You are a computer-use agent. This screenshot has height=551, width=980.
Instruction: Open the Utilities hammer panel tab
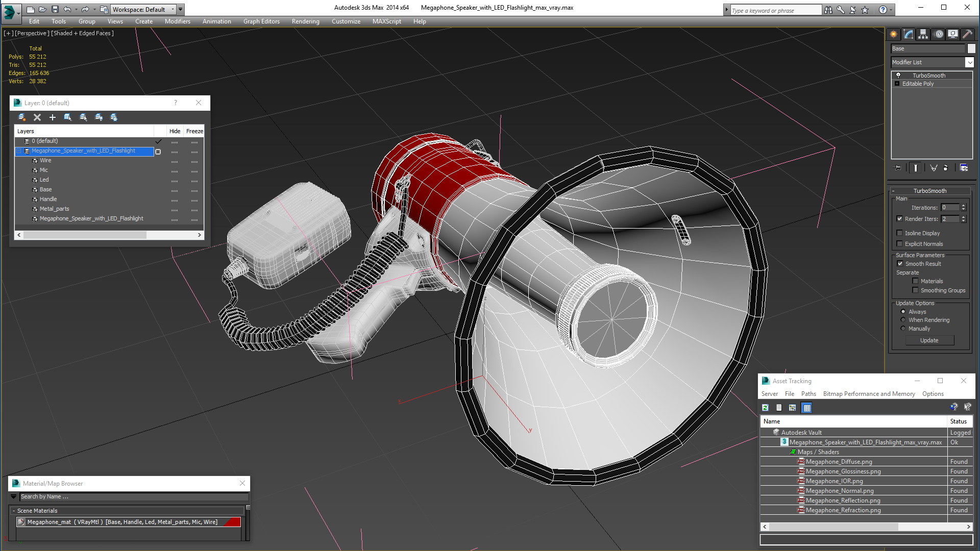click(968, 34)
